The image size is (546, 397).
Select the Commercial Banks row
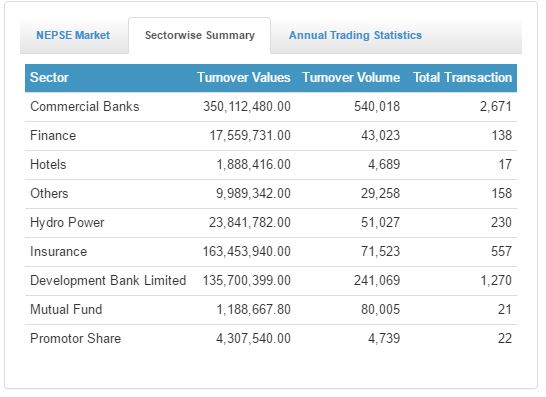point(271,107)
